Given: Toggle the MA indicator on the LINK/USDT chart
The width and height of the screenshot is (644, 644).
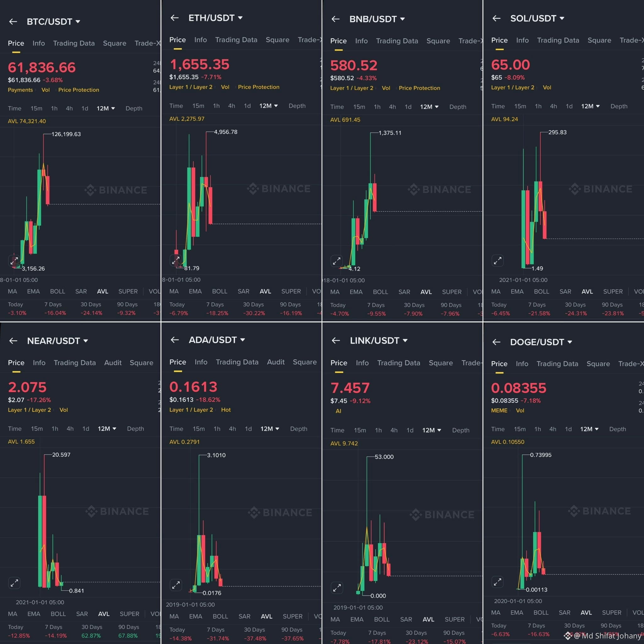Looking at the screenshot, I should [x=335, y=619].
